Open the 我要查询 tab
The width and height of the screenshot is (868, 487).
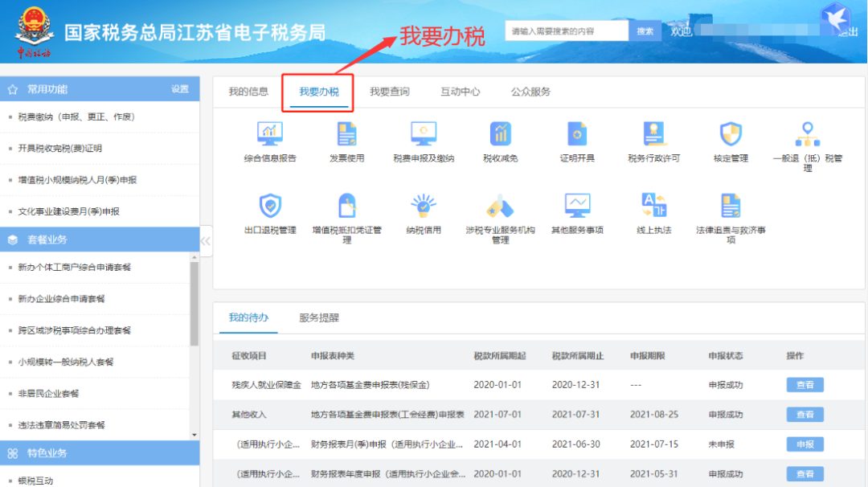390,92
